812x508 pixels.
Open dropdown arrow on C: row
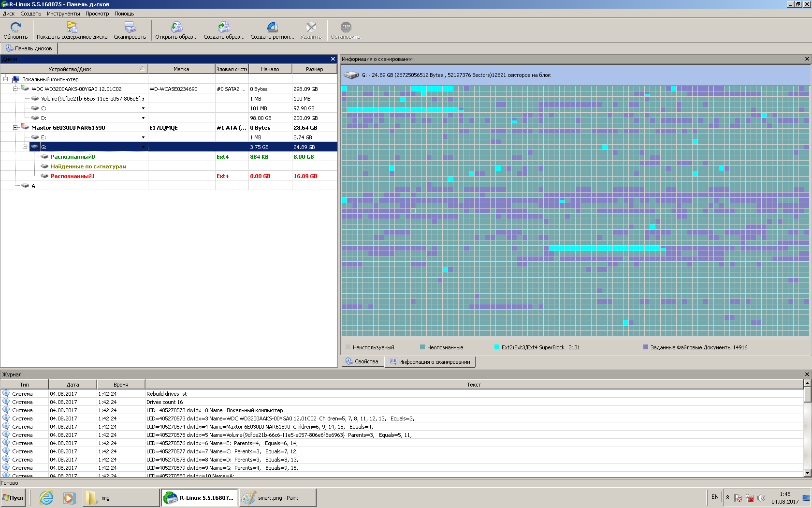(143, 108)
